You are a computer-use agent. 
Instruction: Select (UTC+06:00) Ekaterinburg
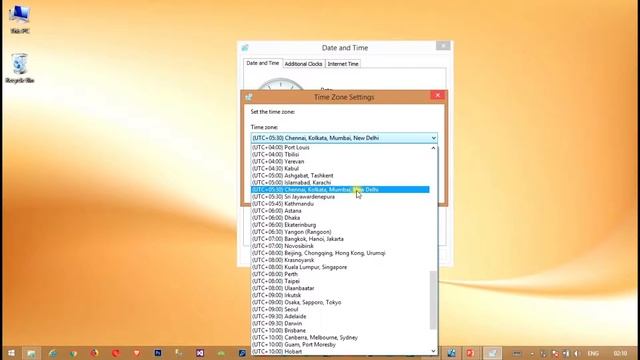(340, 224)
